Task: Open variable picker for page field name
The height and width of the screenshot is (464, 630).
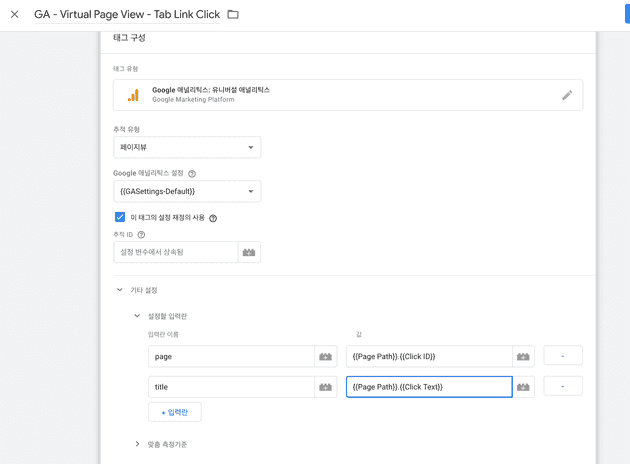Action: (x=325, y=356)
